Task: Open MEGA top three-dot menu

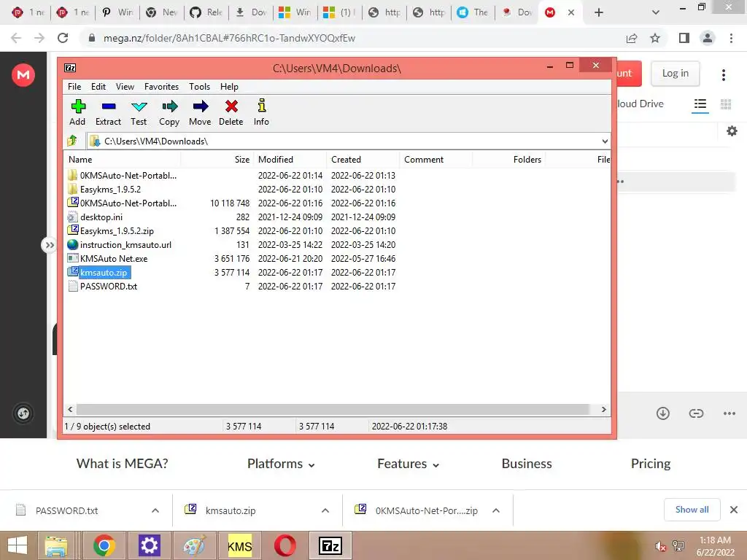Action: (x=724, y=75)
